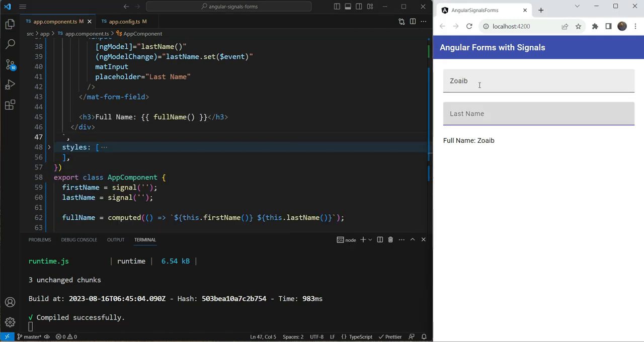The height and width of the screenshot is (342, 644).
Task: Open Source Control view with badge
Action: click(x=10, y=64)
